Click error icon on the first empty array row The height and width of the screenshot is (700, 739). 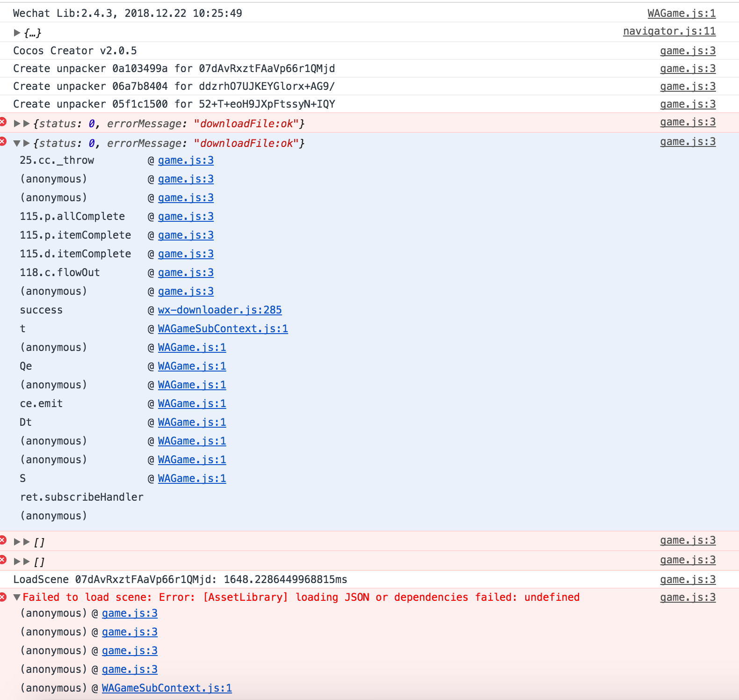click(3, 540)
